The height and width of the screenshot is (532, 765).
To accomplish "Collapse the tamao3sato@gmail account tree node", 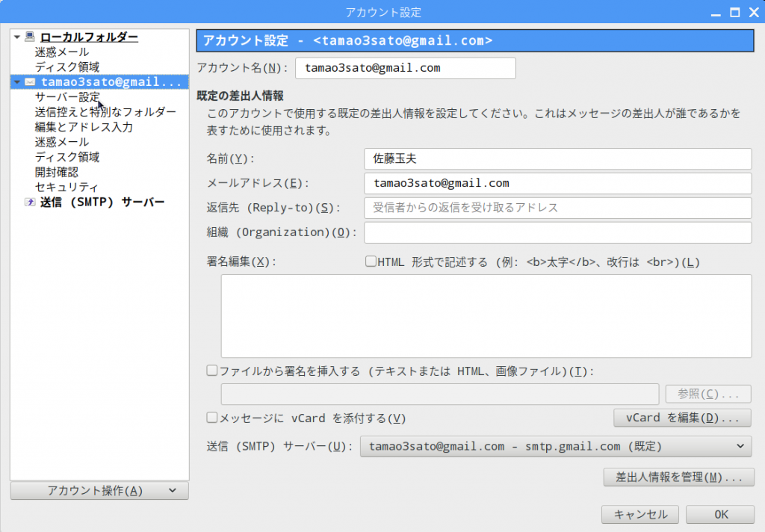I will pos(17,82).
